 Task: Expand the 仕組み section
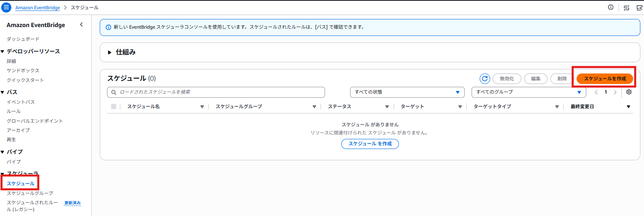[109, 52]
